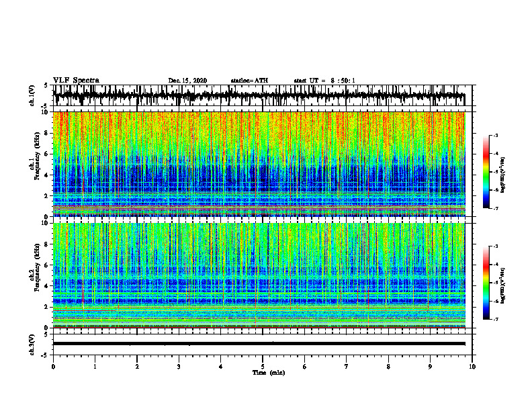Click the 'start UT = 8 : 50: 1' text
Image resolution: width=532 pixels, height=411 pixels.
[324, 81]
